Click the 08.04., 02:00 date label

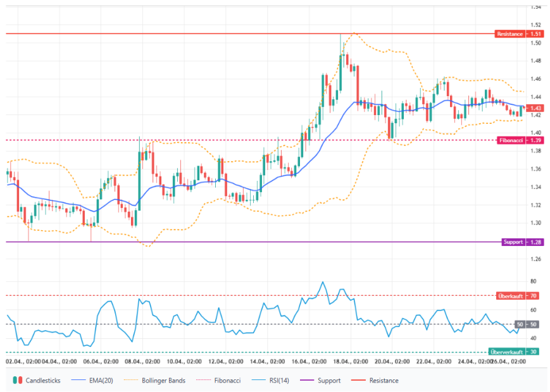tap(142, 361)
